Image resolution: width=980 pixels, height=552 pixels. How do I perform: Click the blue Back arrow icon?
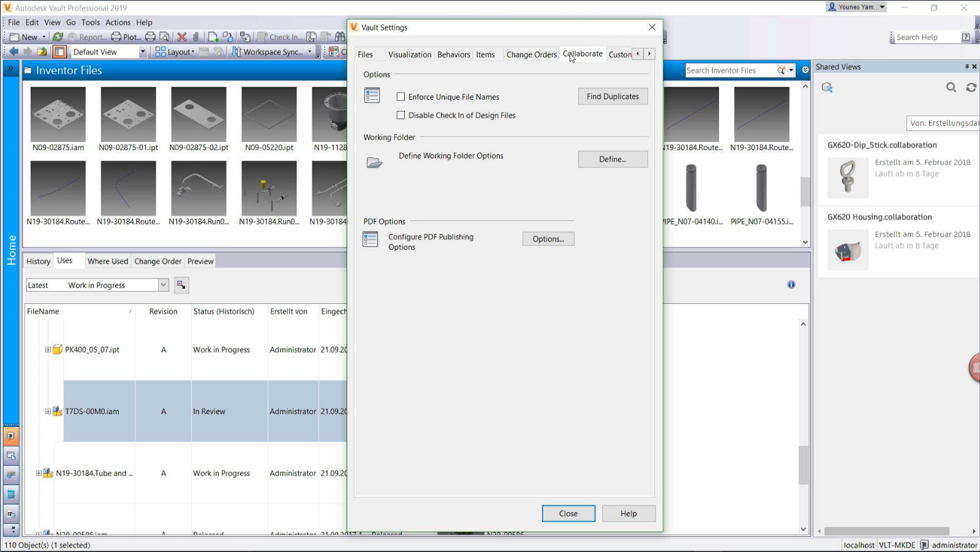tap(13, 51)
